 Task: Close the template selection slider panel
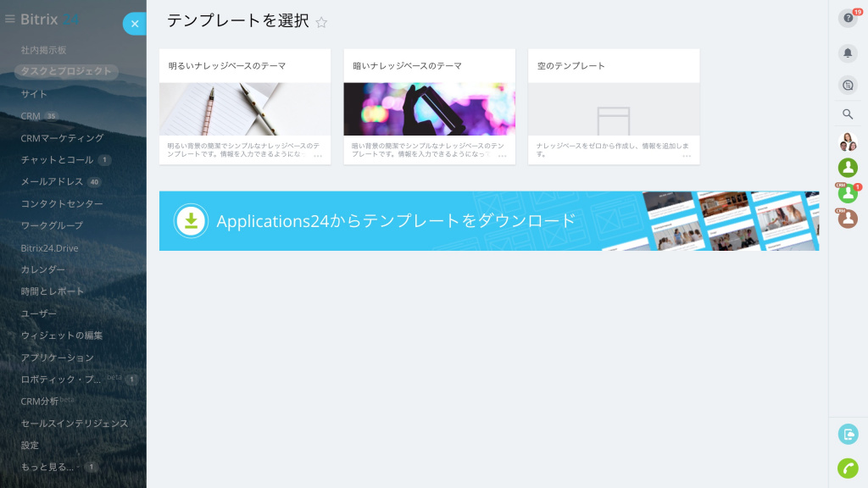(135, 24)
